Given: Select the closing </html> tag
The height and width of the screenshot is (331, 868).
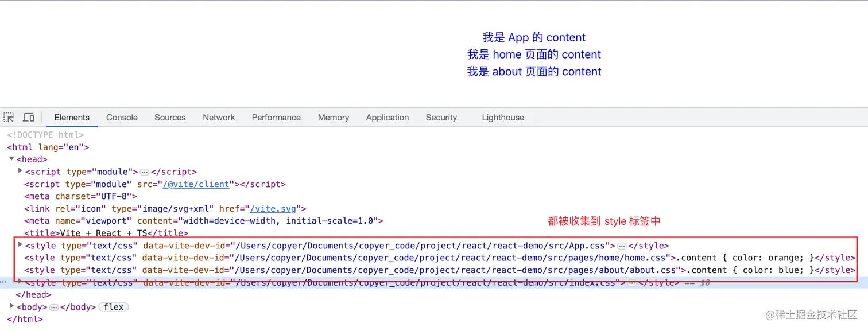Looking at the screenshot, I should pyautogui.click(x=25, y=320).
